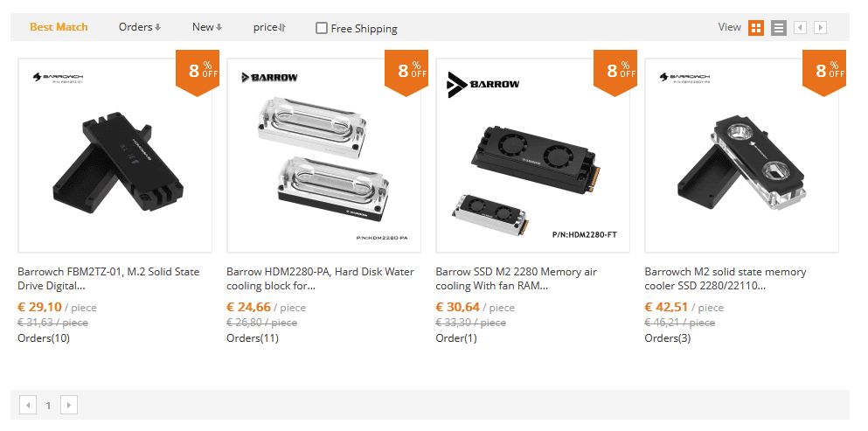Click the bottom pagination next arrow

pyautogui.click(x=69, y=405)
